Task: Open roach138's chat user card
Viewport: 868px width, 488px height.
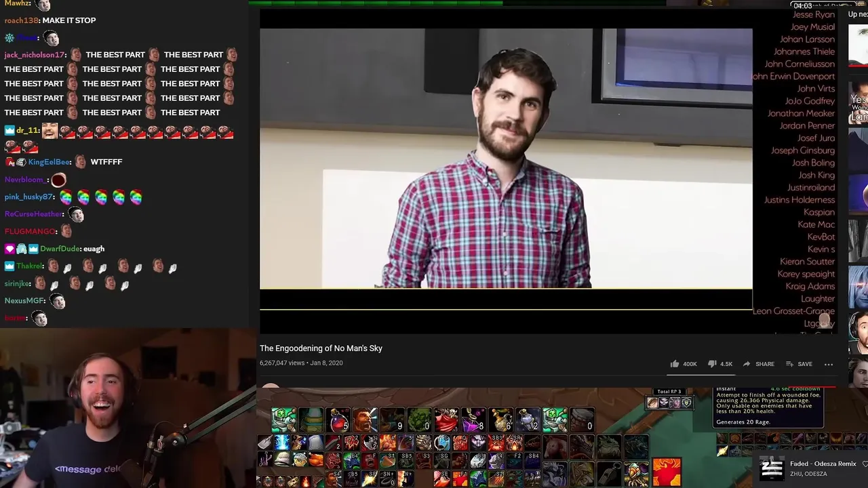Action: [x=22, y=20]
